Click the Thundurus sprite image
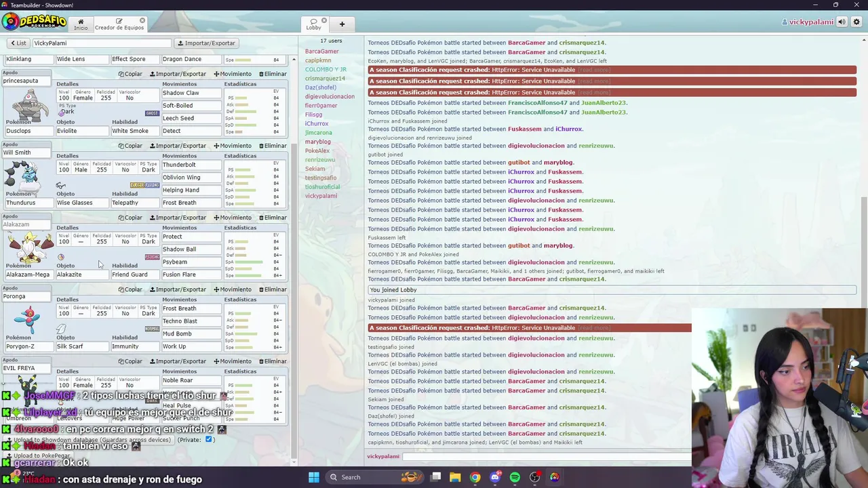Image resolution: width=868 pixels, height=488 pixels. coord(22,176)
